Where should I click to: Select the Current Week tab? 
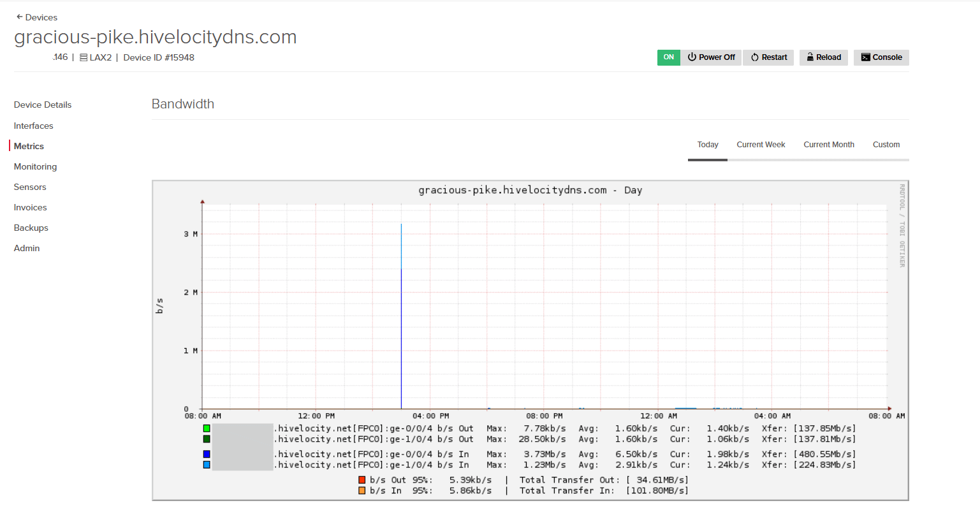pos(761,145)
